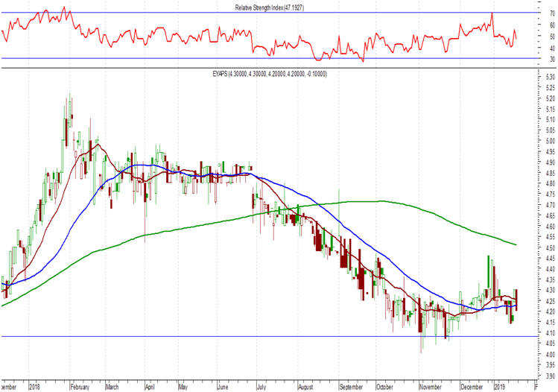Select the March label on the date axis
The image size is (558, 392).
pyautogui.click(x=112, y=387)
